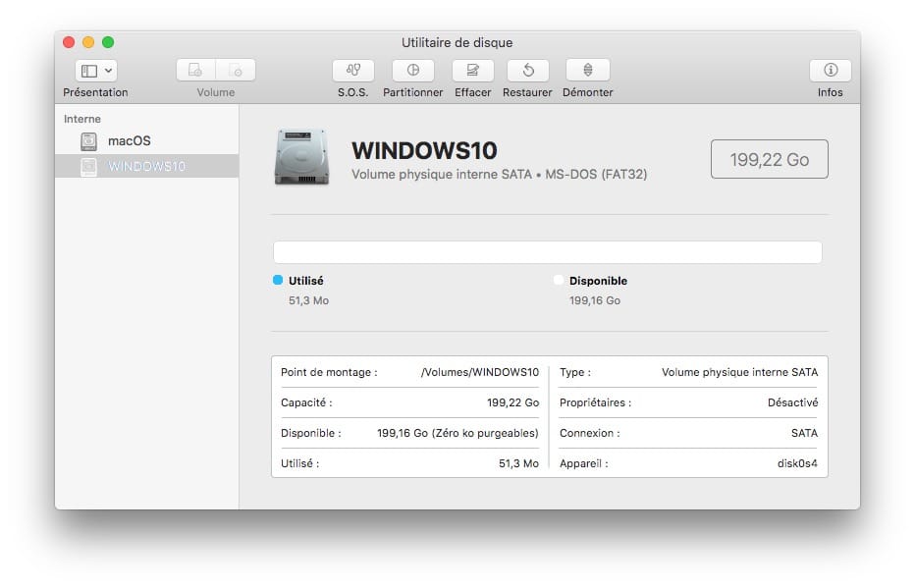Click the white Disponible color indicator
The image size is (915, 588).
point(559,280)
